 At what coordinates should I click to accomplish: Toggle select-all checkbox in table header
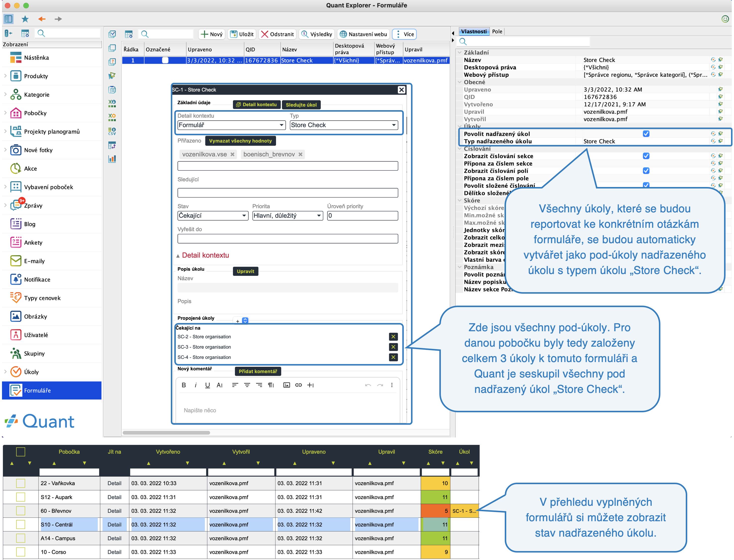pyautogui.click(x=21, y=452)
